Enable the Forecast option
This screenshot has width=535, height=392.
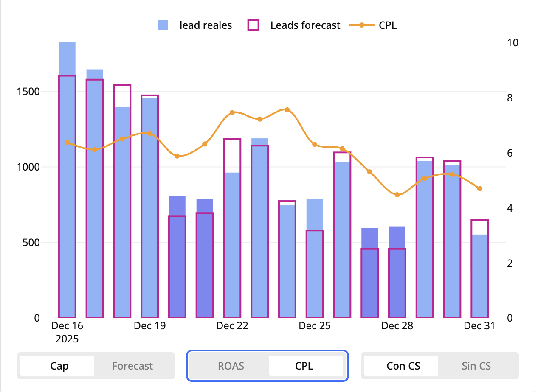(132, 365)
